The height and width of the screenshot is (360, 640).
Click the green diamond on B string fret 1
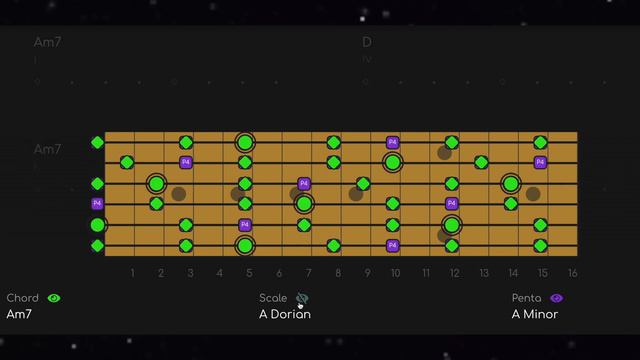(127, 162)
